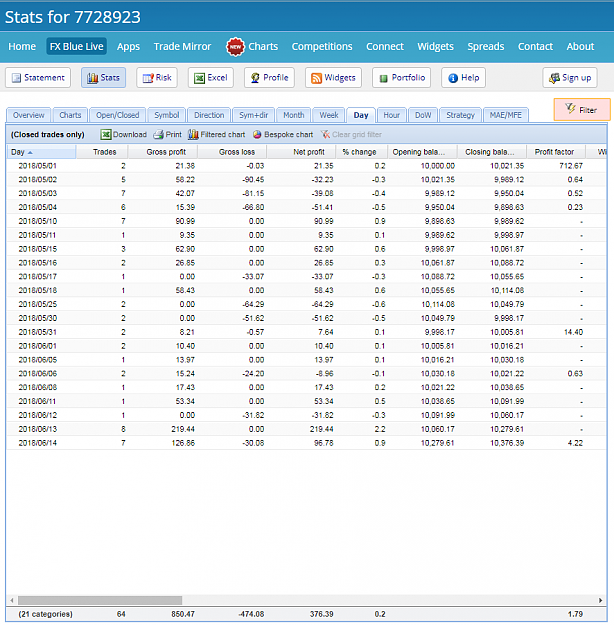
Task: Switch to the MAE/MFE tab
Action: 506,115
